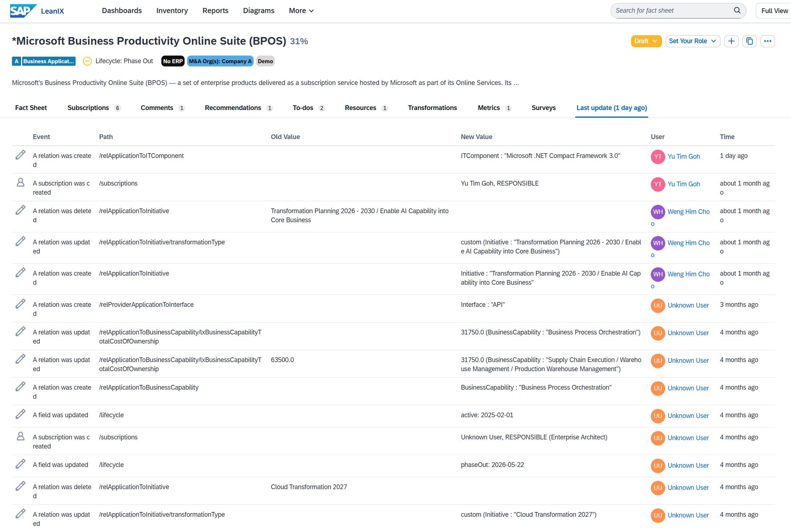791x532 pixels.
Task: Click the Event column header
Action: (x=41, y=137)
